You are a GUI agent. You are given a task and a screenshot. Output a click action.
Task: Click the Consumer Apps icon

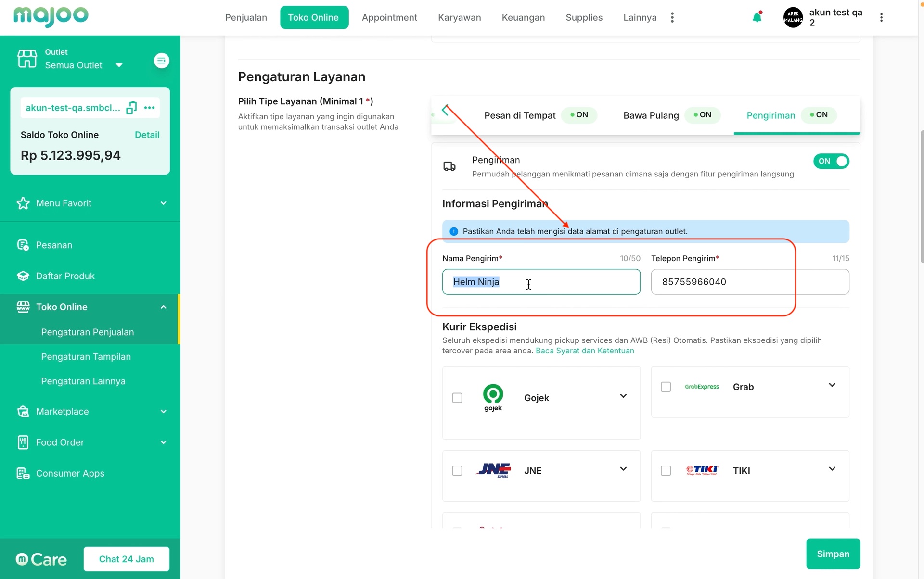coord(23,474)
